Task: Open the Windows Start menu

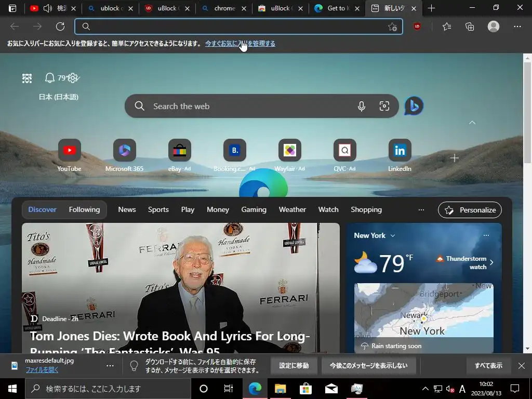Action: coord(12,389)
